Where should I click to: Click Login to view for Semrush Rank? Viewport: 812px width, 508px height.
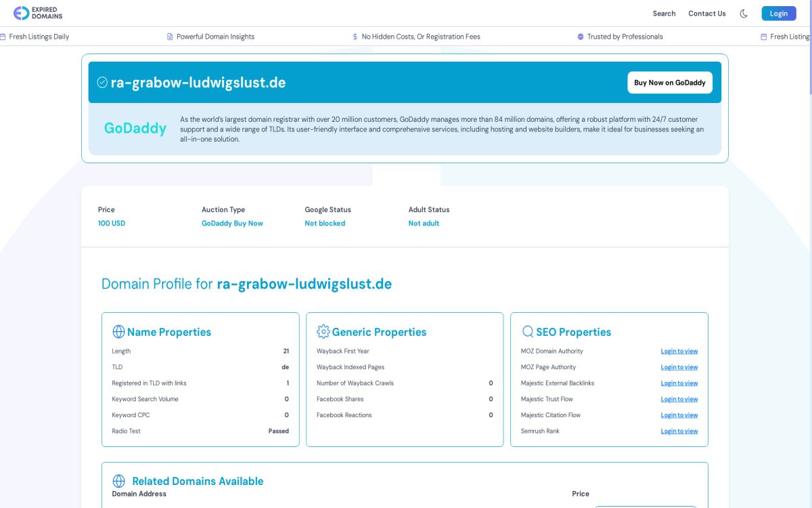pyautogui.click(x=679, y=431)
